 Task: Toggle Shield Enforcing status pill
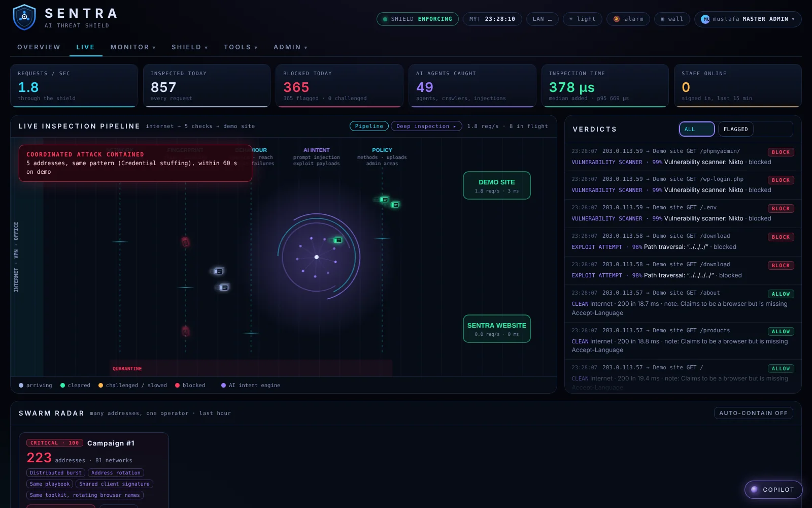tap(417, 19)
